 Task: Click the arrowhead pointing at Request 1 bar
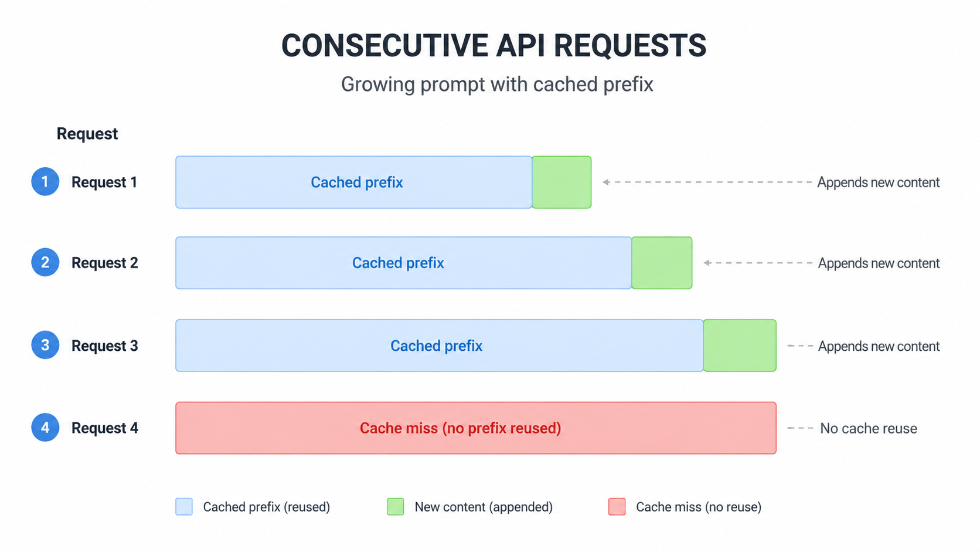(x=607, y=182)
